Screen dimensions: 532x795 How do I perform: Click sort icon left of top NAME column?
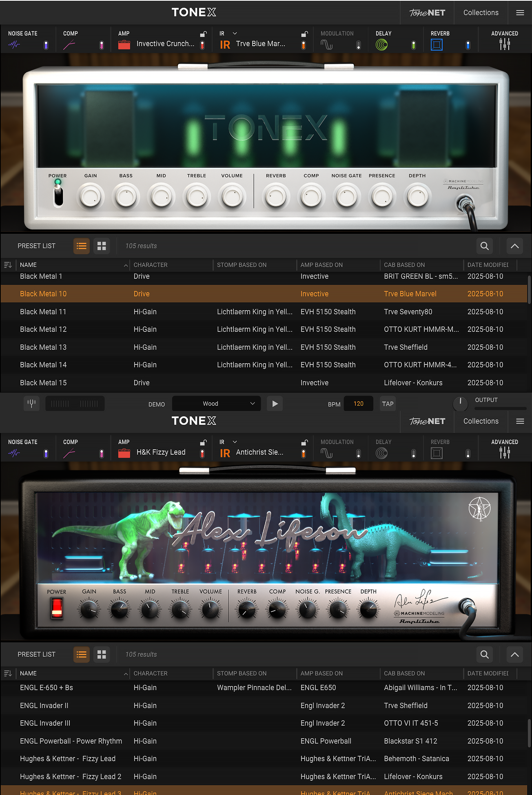(8, 265)
